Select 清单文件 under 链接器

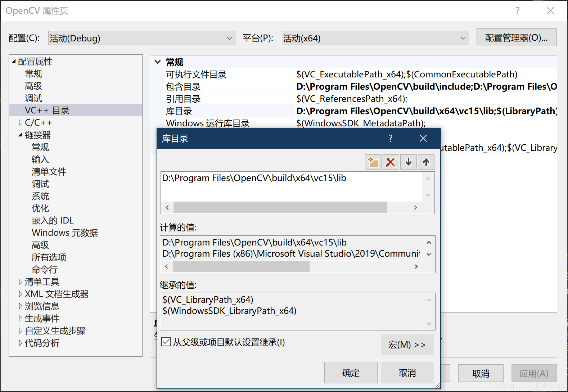coord(49,172)
